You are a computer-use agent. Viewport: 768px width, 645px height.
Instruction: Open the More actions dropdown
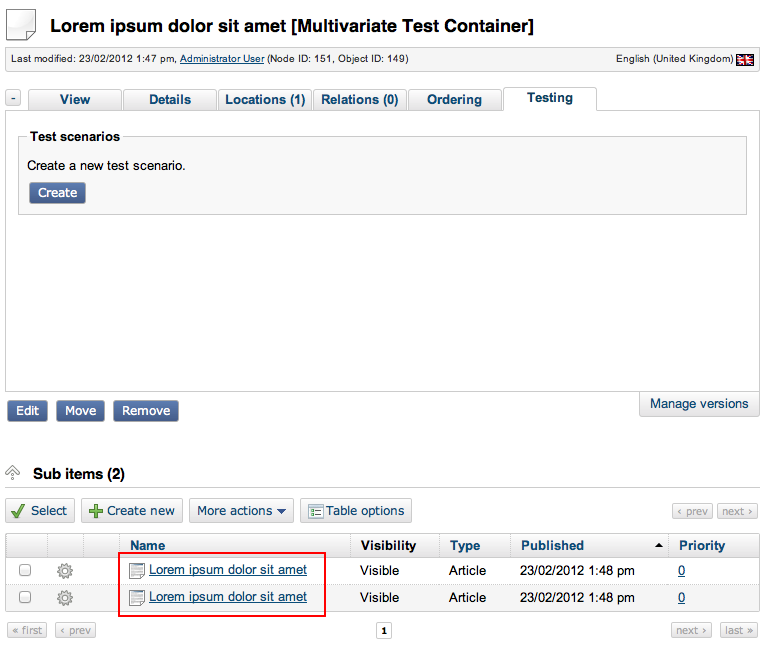click(x=241, y=511)
